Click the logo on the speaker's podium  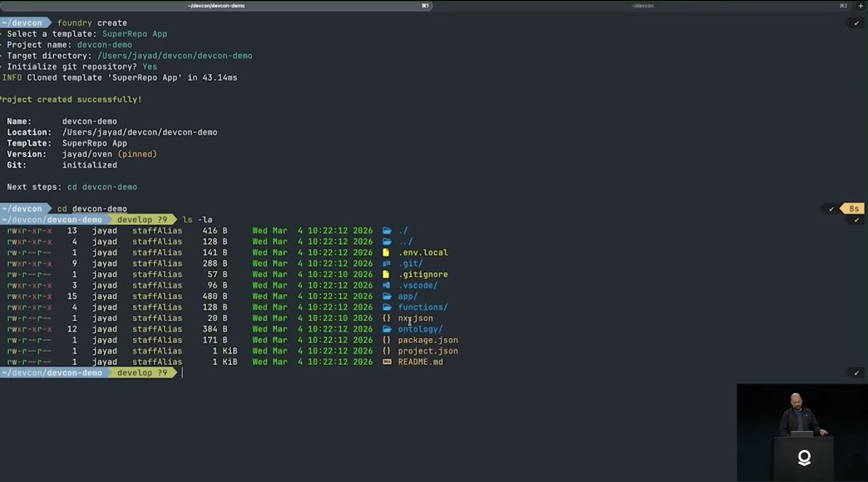(x=804, y=457)
